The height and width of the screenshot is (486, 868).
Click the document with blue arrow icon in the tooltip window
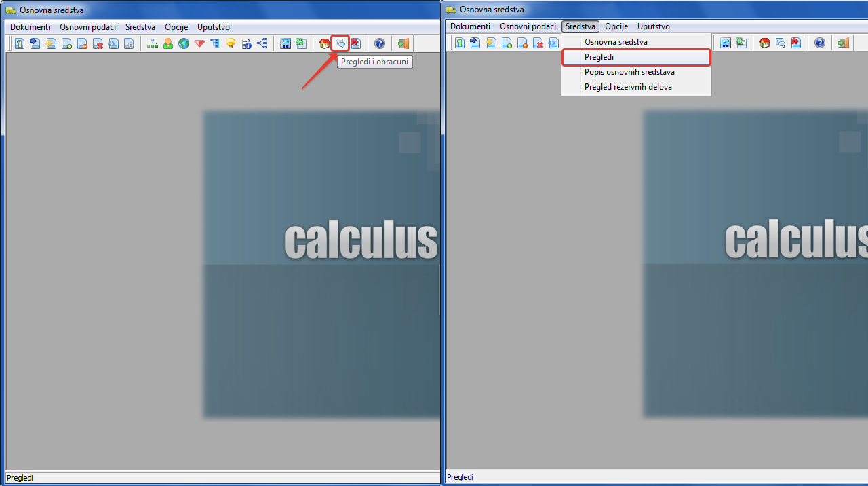(35, 43)
